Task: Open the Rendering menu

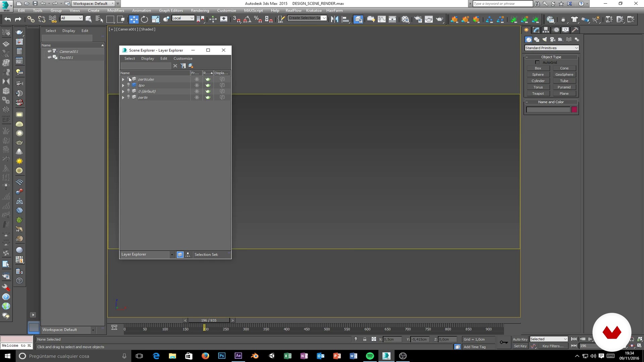Action: coord(200,10)
